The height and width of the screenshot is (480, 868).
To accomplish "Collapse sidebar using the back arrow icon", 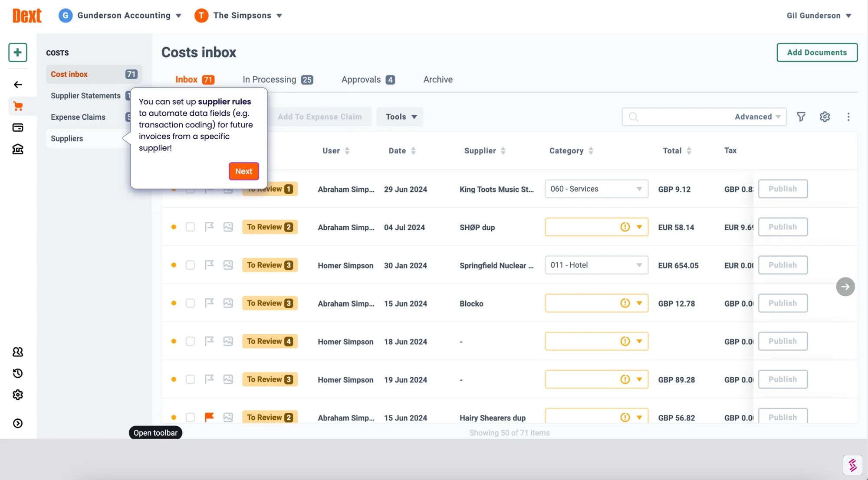I will 17,85.
